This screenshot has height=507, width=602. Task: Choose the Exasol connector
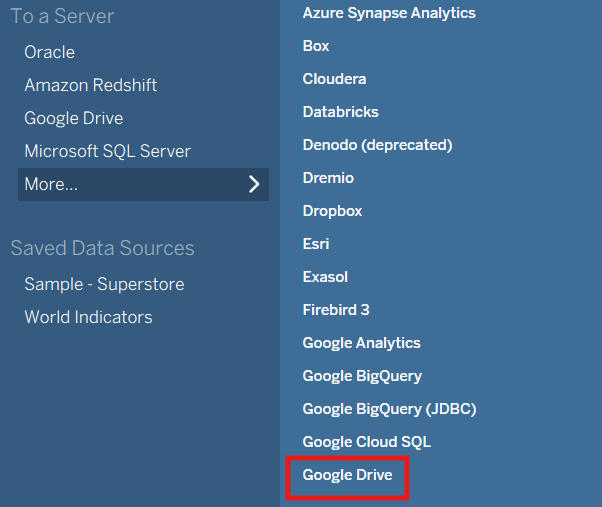point(325,277)
